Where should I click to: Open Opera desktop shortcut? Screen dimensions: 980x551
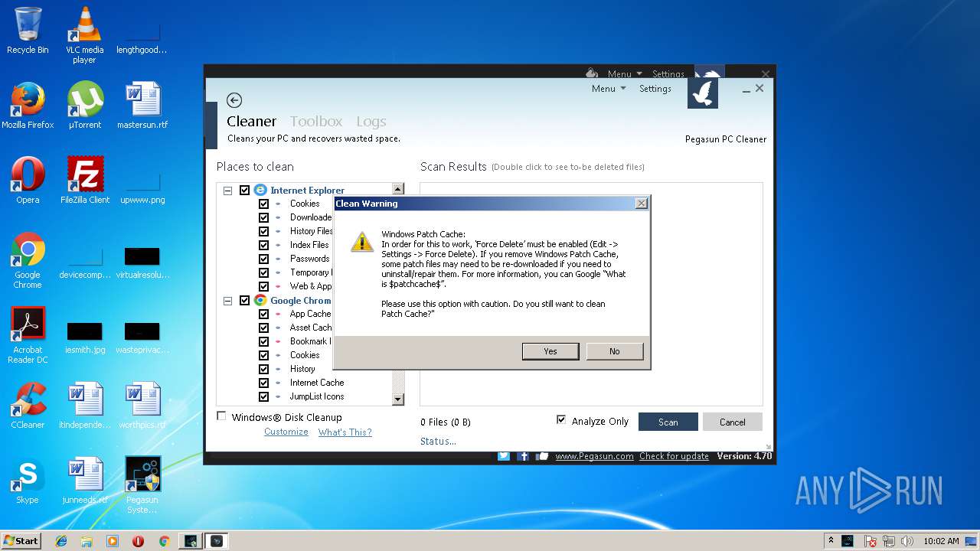pyautogui.click(x=28, y=181)
